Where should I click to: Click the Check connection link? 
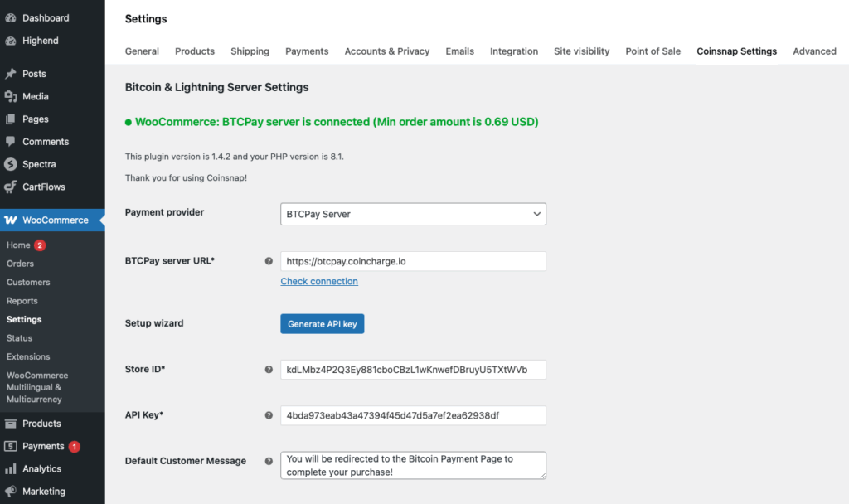(x=319, y=281)
